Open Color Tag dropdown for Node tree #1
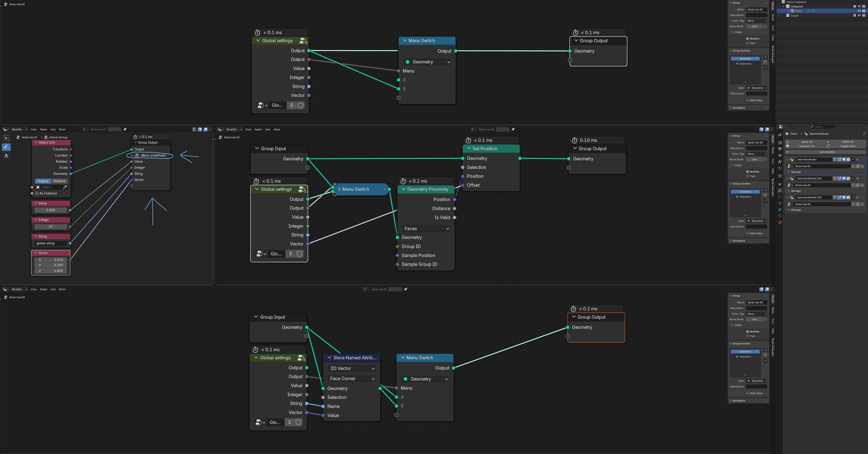The height and width of the screenshot is (454, 868). [x=756, y=21]
